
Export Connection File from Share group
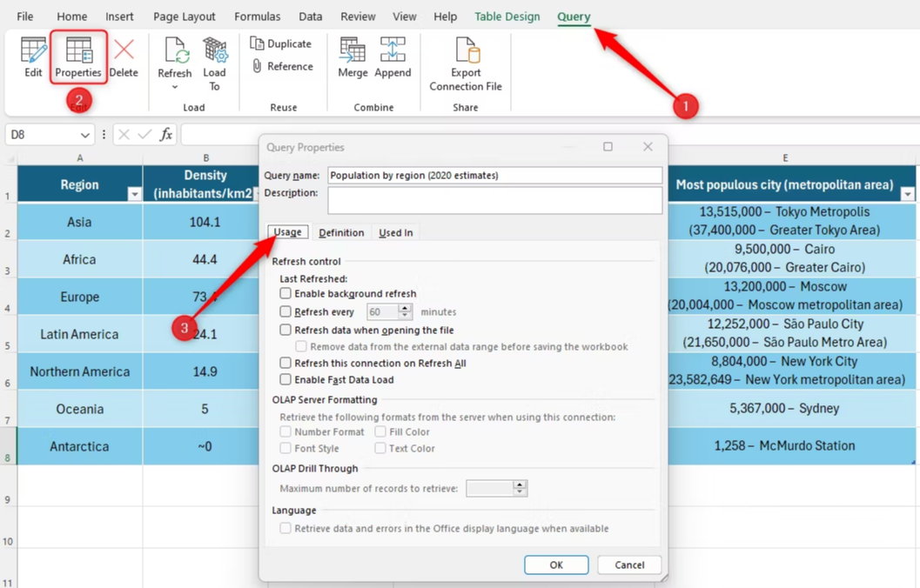(x=466, y=63)
